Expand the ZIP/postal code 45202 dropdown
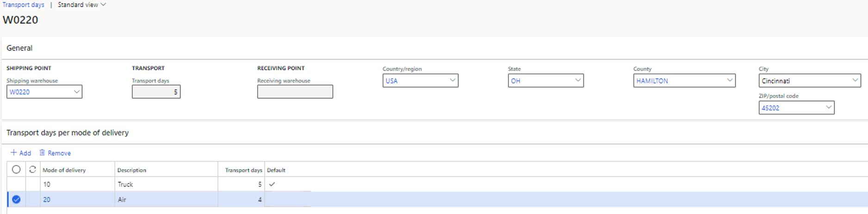This screenshot has width=868, height=214. click(x=828, y=108)
